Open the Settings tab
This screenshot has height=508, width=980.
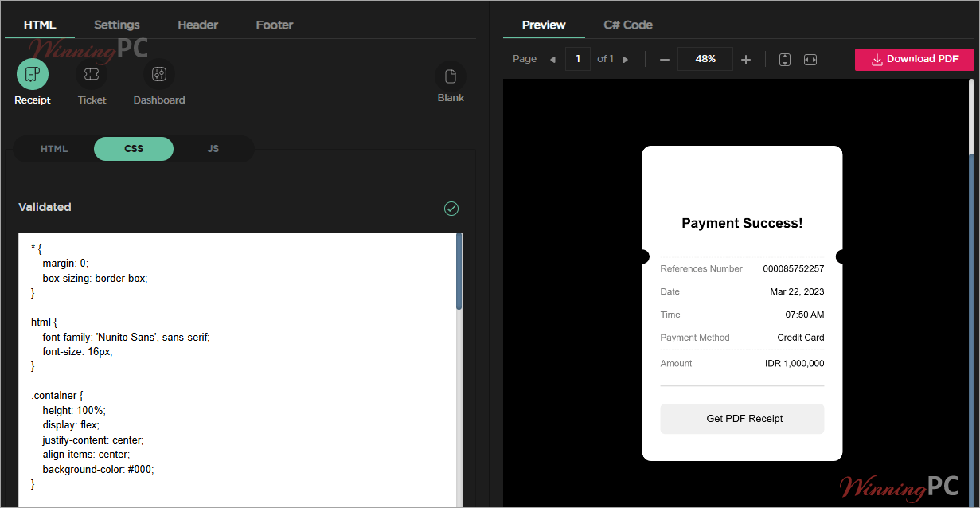coord(117,25)
